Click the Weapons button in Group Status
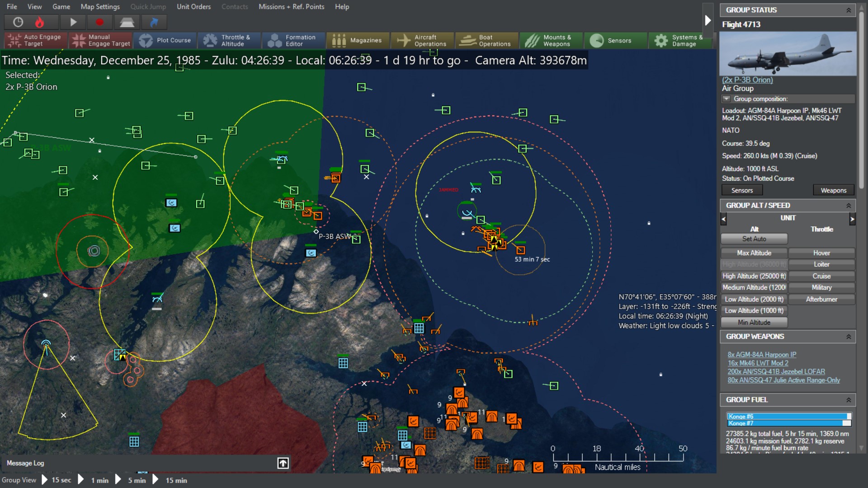Image resolution: width=868 pixels, height=488 pixels. coord(834,190)
